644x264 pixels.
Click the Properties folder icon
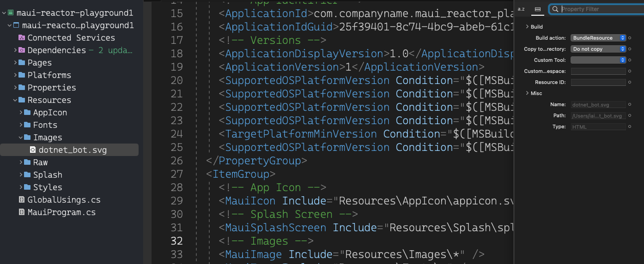point(22,88)
